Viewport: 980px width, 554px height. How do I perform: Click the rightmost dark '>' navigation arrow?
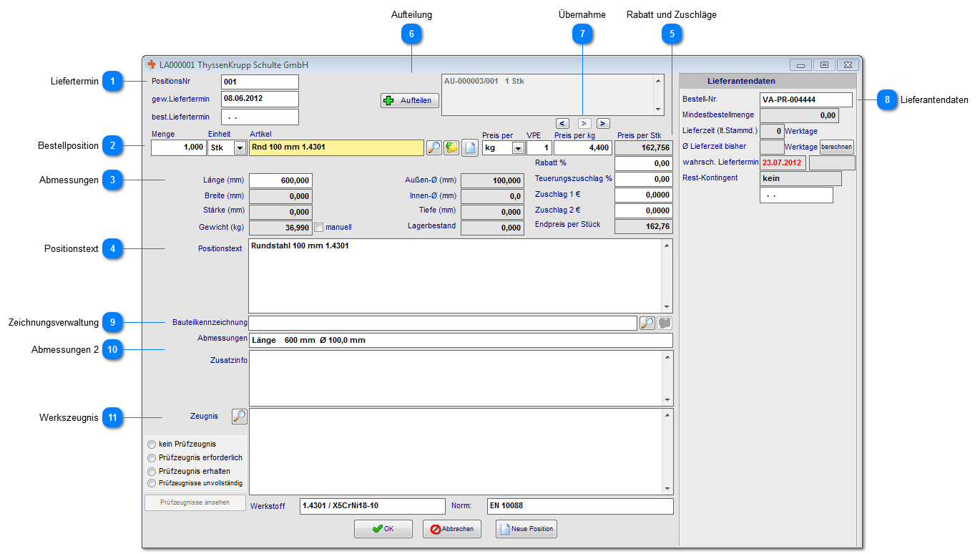[x=603, y=123]
